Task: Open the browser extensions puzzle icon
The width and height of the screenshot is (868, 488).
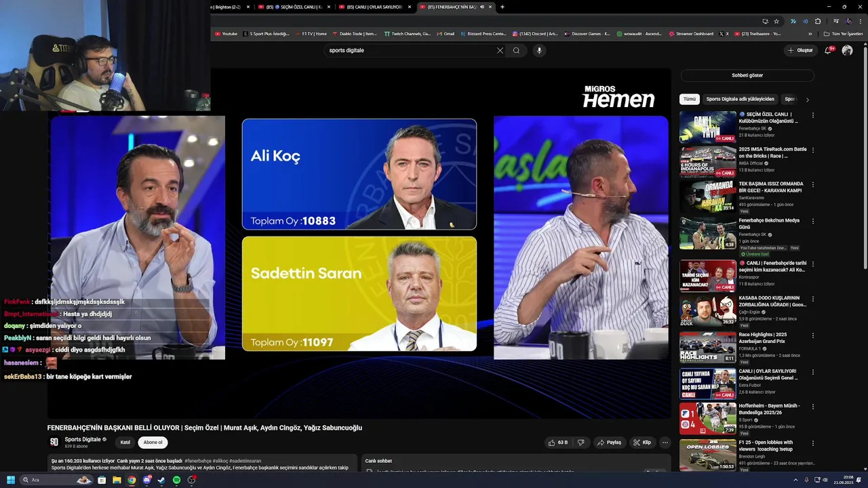Action: coord(818,21)
